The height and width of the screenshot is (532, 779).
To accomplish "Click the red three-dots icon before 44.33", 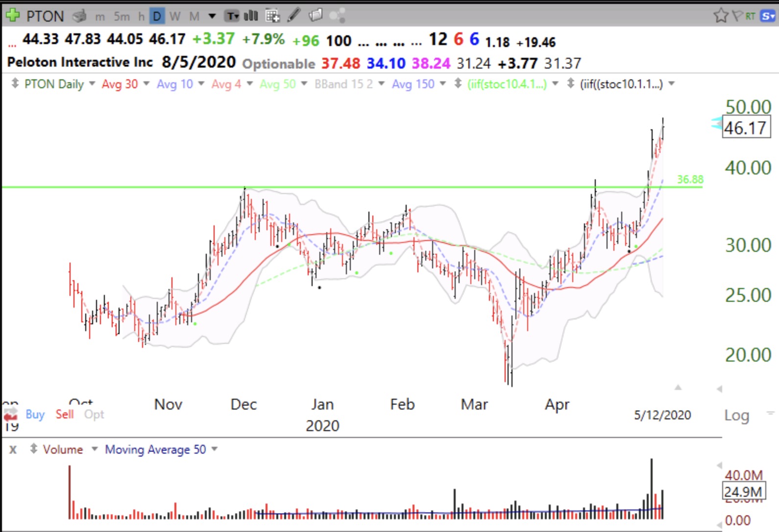I will point(12,45).
